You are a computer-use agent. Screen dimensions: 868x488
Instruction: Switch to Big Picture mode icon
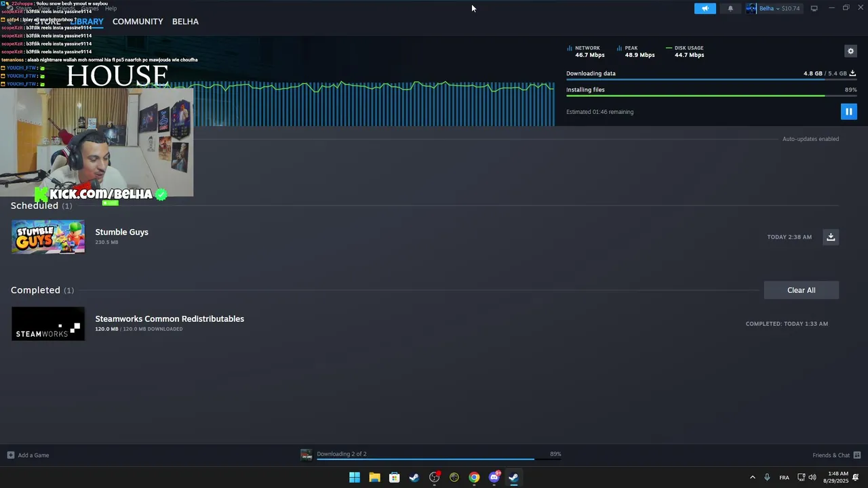pos(814,8)
